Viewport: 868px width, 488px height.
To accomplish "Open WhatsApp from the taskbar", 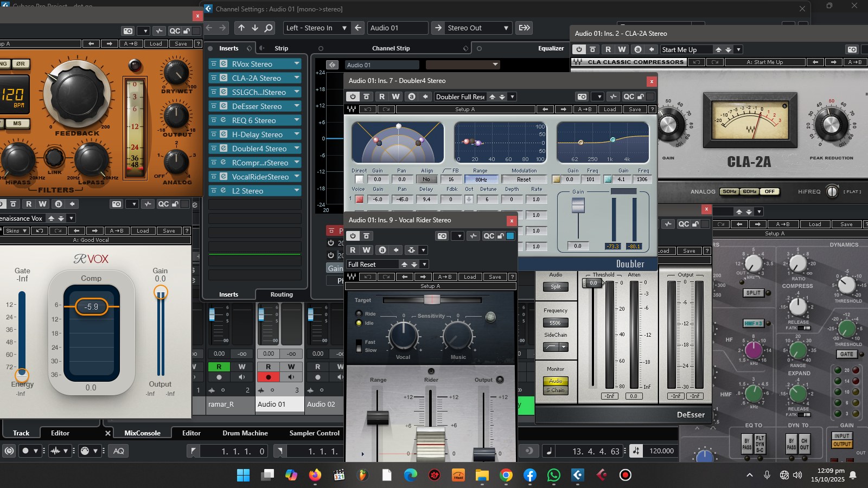I will tap(554, 476).
